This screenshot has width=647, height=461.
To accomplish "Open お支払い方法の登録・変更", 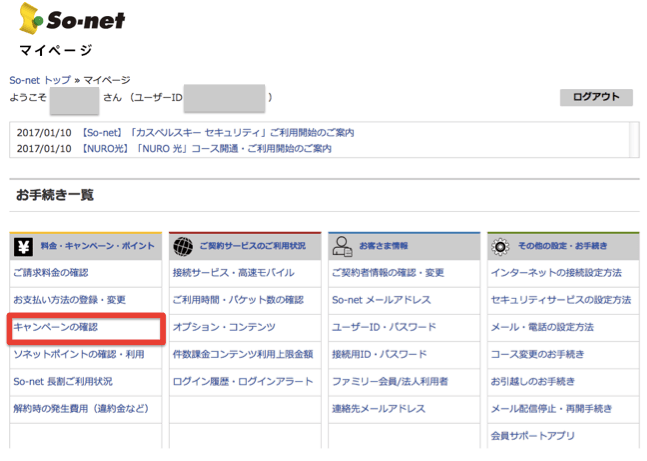I will 69,300.
